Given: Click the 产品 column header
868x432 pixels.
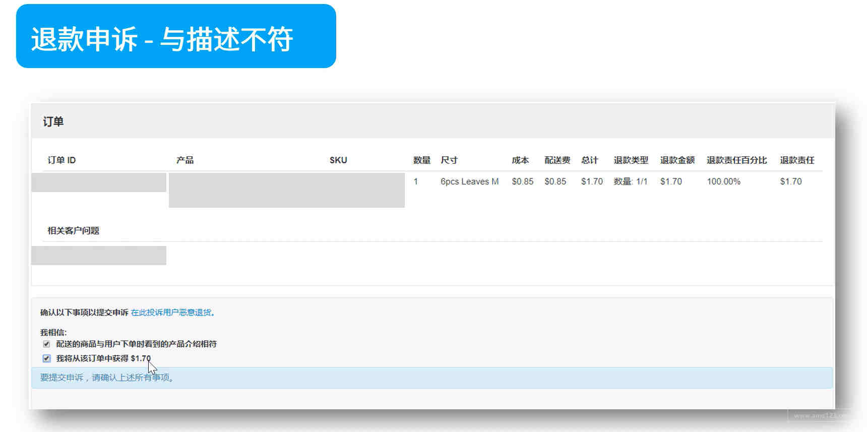Looking at the screenshot, I should [x=185, y=160].
